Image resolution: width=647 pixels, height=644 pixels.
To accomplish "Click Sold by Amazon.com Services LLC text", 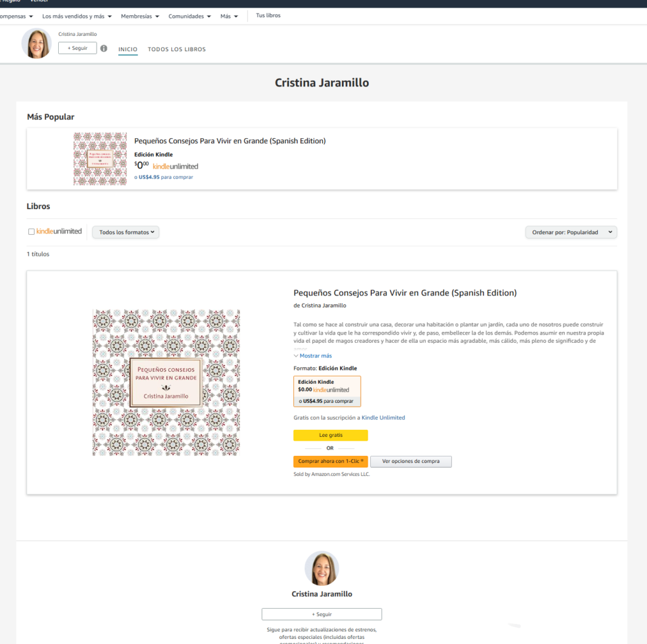I will [x=332, y=474].
